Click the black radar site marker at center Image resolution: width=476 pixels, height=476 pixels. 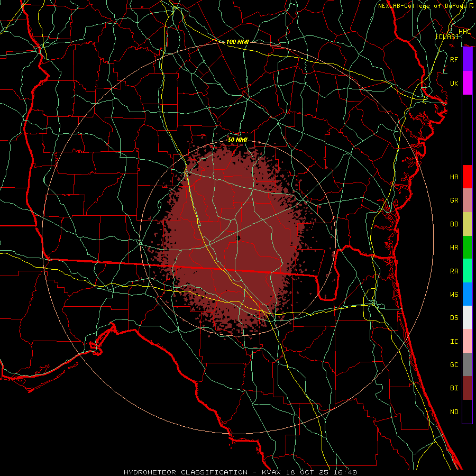pos(239,239)
